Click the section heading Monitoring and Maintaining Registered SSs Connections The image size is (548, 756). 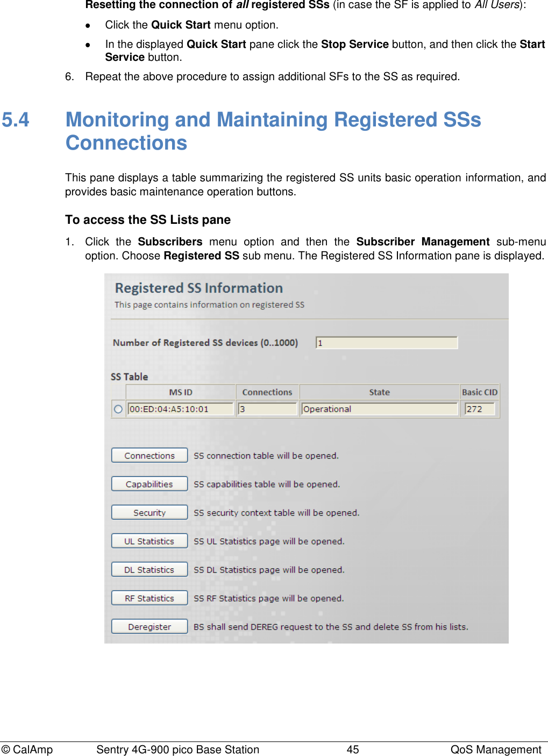(x=273, y=131)
